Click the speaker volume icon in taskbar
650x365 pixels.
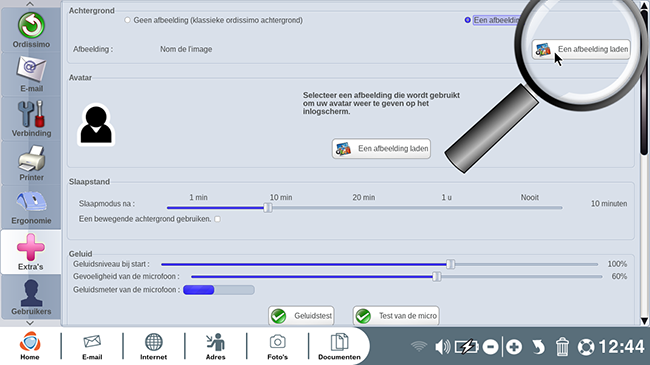442,347
